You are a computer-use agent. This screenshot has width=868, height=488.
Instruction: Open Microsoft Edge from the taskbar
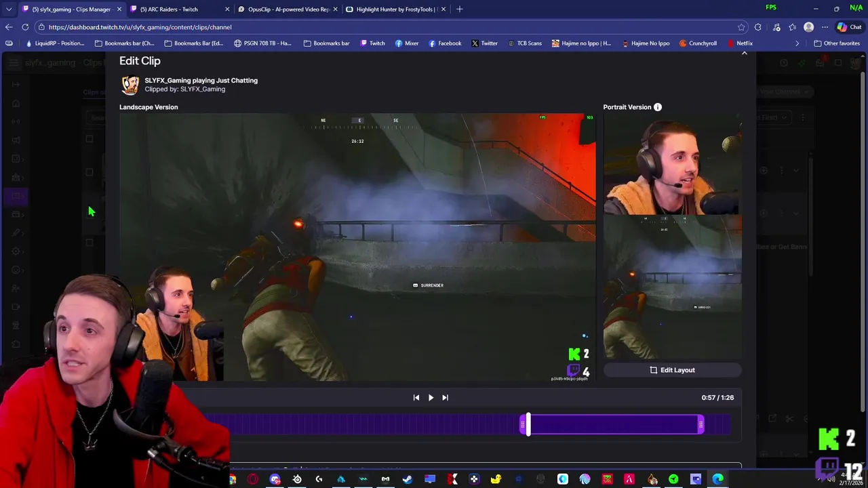[718, 480]
